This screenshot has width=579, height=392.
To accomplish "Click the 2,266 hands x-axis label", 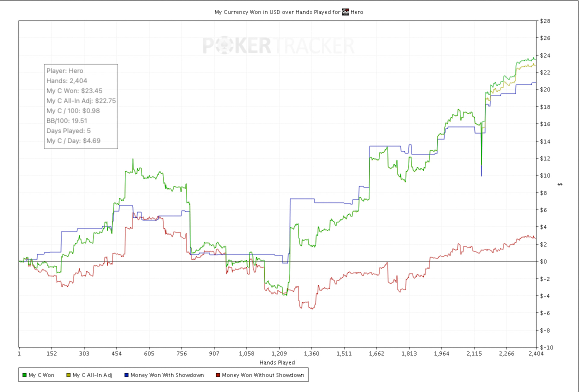I will [507, 353].
